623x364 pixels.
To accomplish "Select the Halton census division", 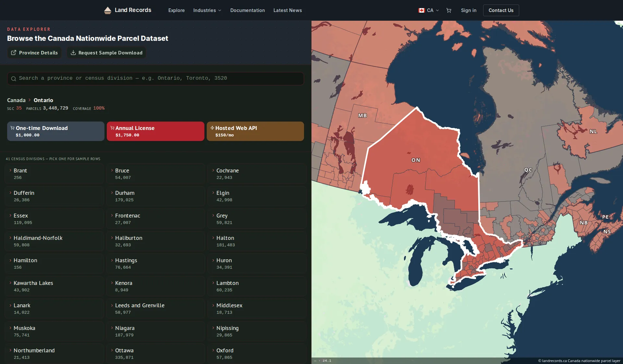I will [x=257, y=241].
